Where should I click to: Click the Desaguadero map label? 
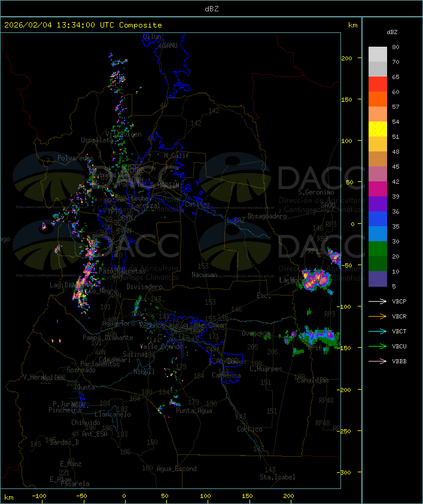point(267,216)
